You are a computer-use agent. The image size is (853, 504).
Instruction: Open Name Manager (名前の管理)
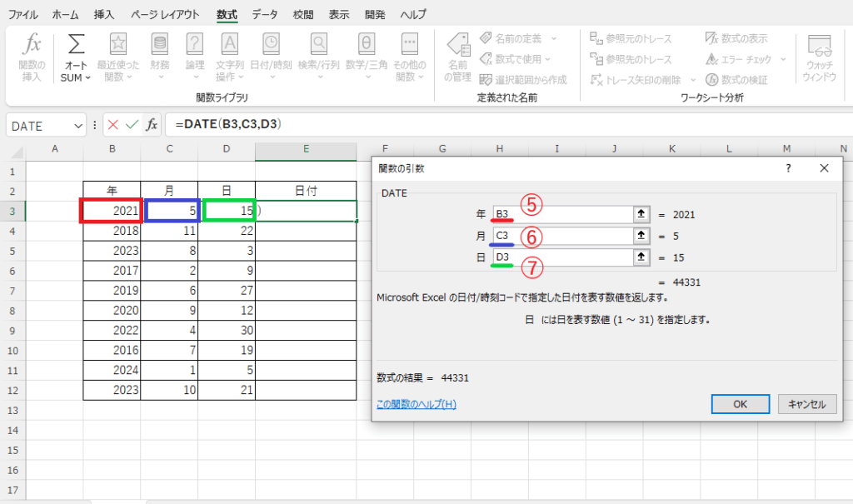tap(457, 57)
